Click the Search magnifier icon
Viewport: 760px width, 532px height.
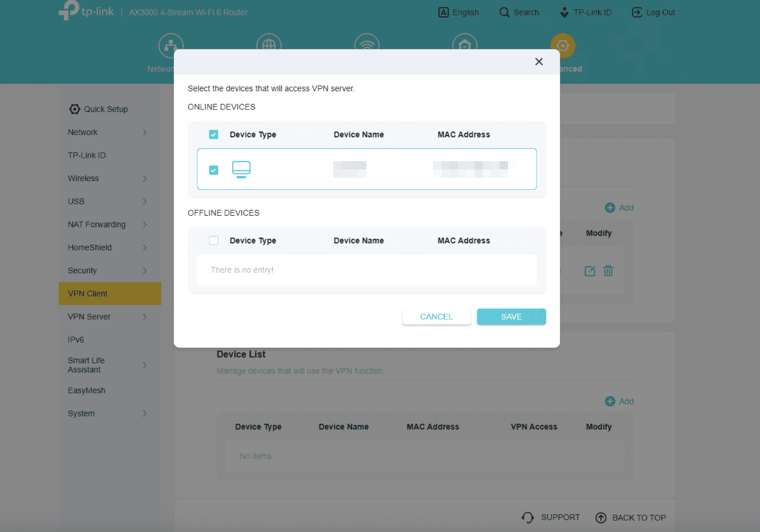(x=504, y=12)
